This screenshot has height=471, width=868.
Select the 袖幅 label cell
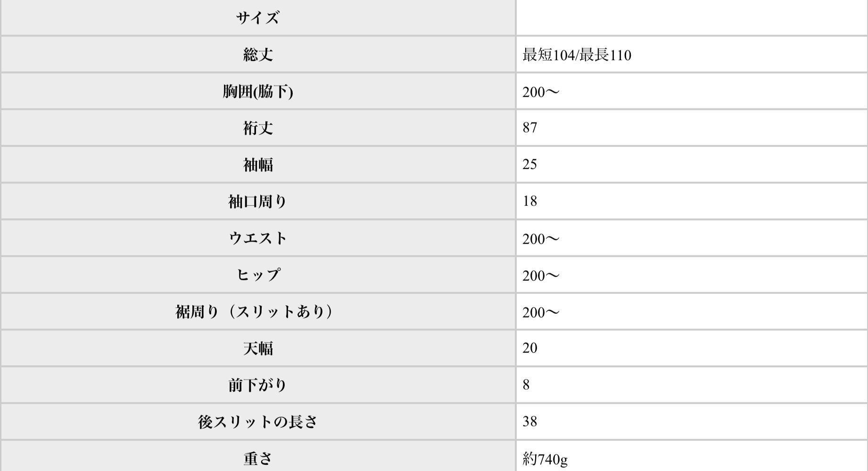[257, 164]
